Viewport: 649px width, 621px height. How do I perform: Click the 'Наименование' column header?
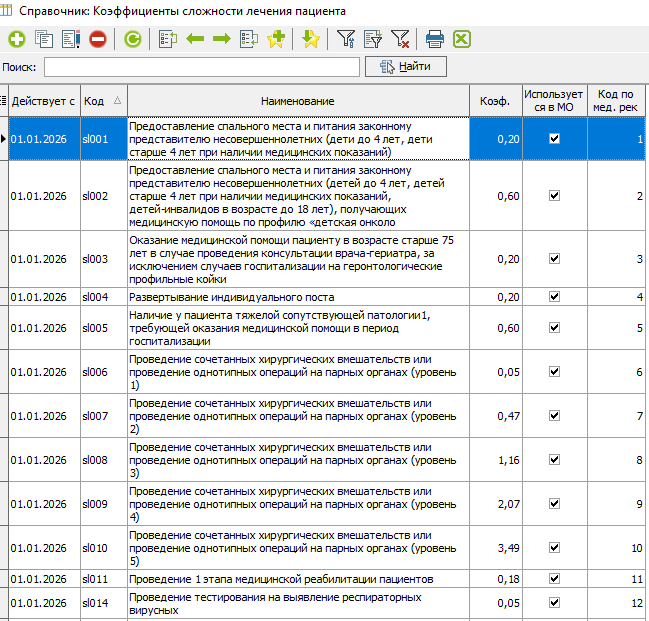coord(297,101)
